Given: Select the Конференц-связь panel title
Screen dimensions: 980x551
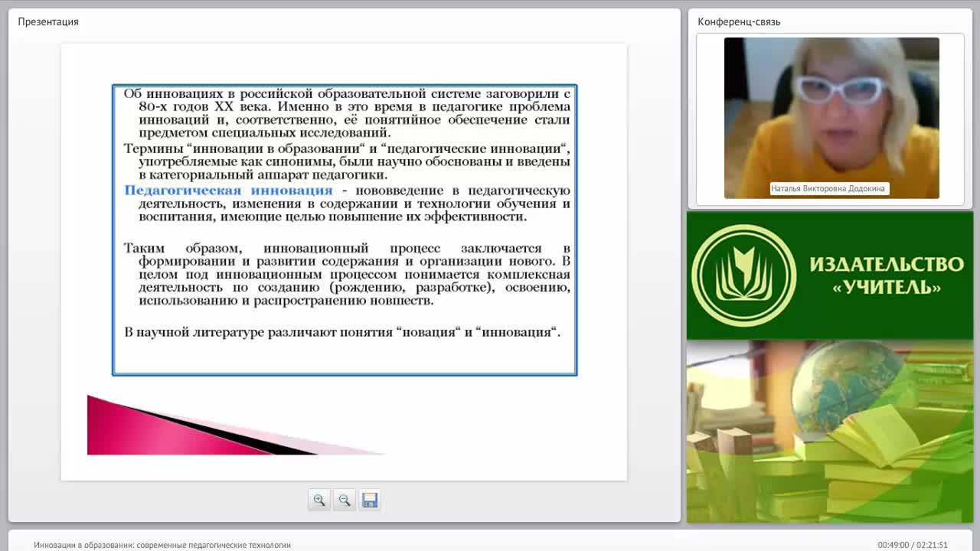Looking at the screenshot, I should 739,21.
